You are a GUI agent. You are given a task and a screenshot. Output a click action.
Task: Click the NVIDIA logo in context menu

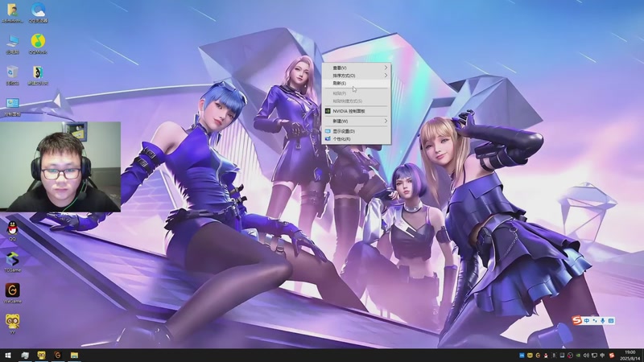click(328, 111)
